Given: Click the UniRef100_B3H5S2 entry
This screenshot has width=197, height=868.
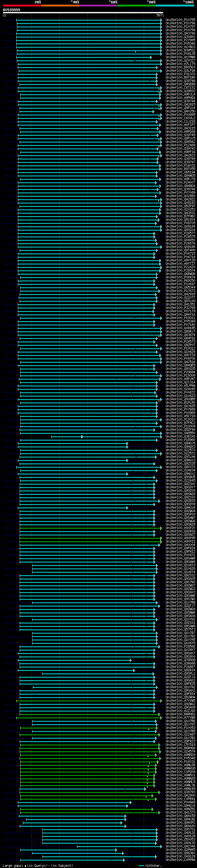Looking at the screenshot, I should tap(180, 50).
